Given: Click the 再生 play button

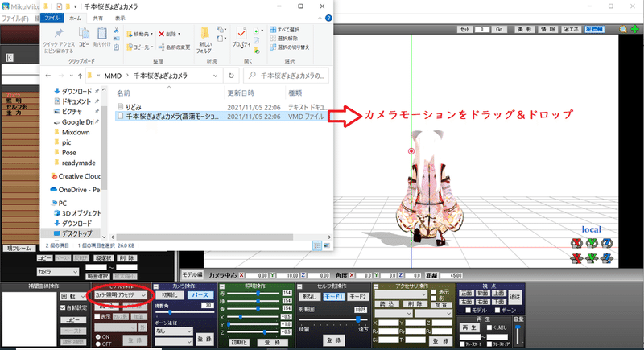Looking at the screenshot, I should 469,327.
